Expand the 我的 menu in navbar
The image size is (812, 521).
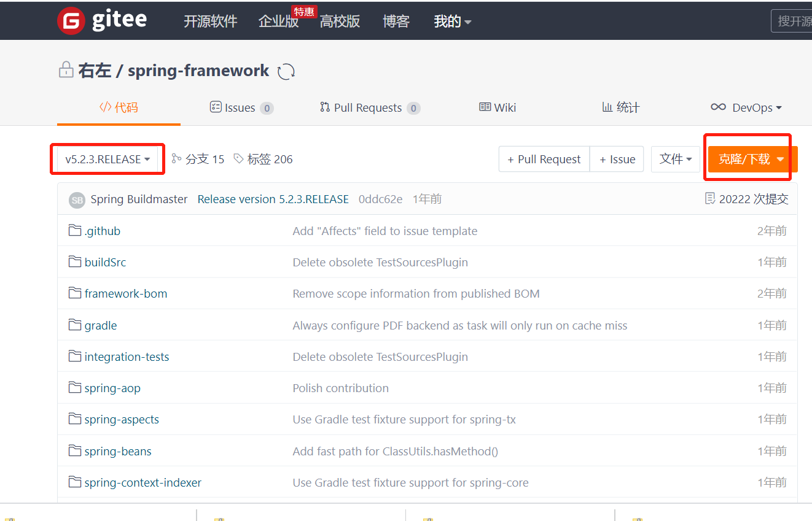point(453,21)
